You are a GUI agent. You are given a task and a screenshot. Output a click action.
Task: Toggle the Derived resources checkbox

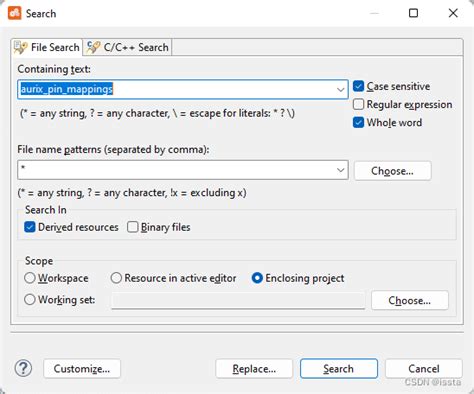pos(30,227)
